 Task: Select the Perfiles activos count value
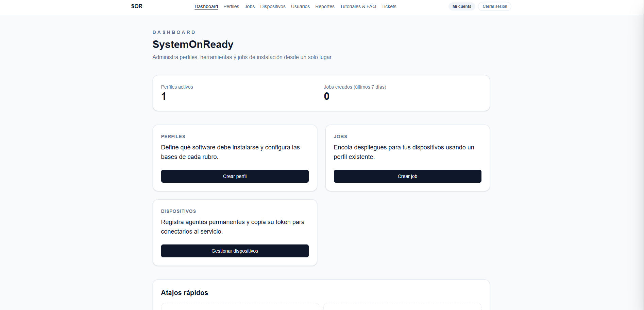click(x=164, y=96)
